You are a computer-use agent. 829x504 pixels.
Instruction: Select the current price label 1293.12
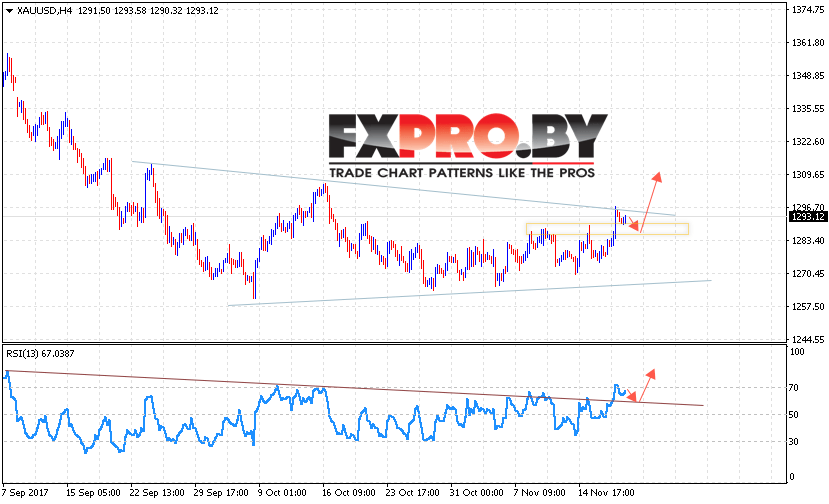pos(807,217)
